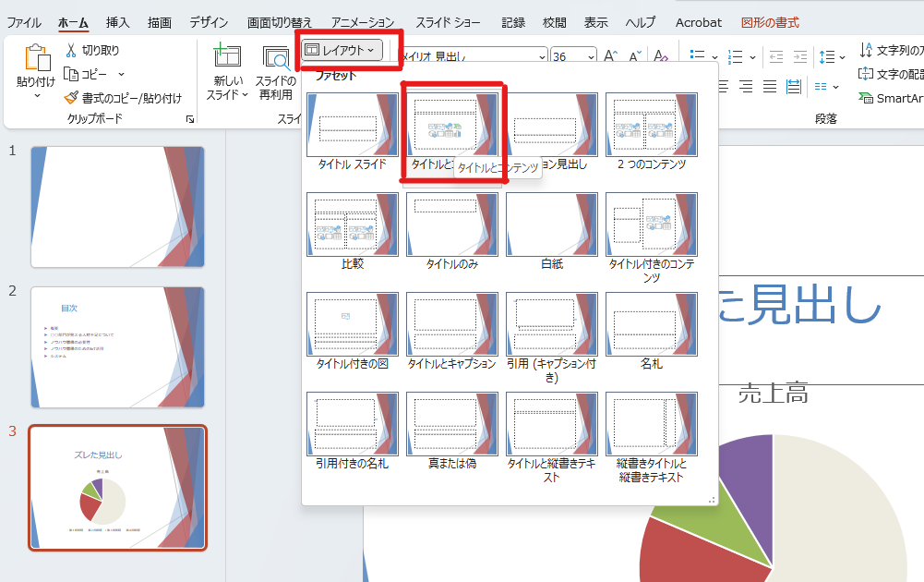Click the New Slide (新しいスライド) icon
Screen dimensions: 924x582
[x=226, y=57]
